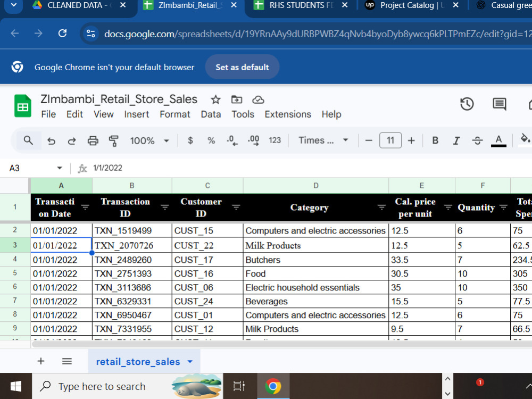Open Quantity column filter

tap(503, 207)
